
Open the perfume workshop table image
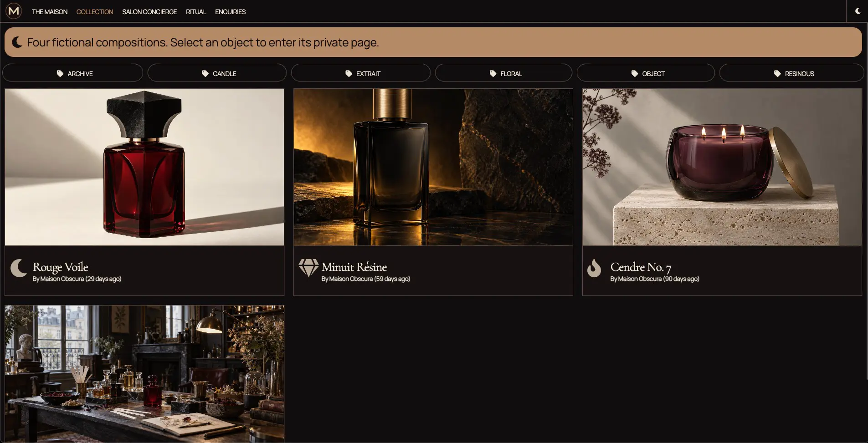[x=144, y=374]
